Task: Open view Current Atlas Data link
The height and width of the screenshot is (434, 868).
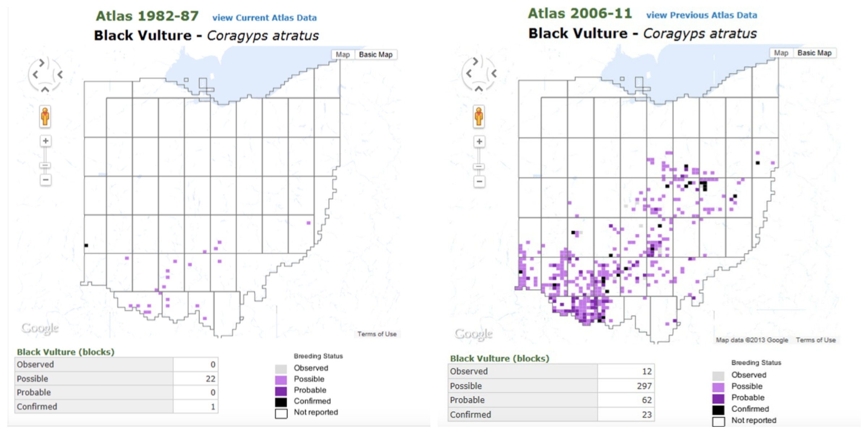Action: point(264,18)
